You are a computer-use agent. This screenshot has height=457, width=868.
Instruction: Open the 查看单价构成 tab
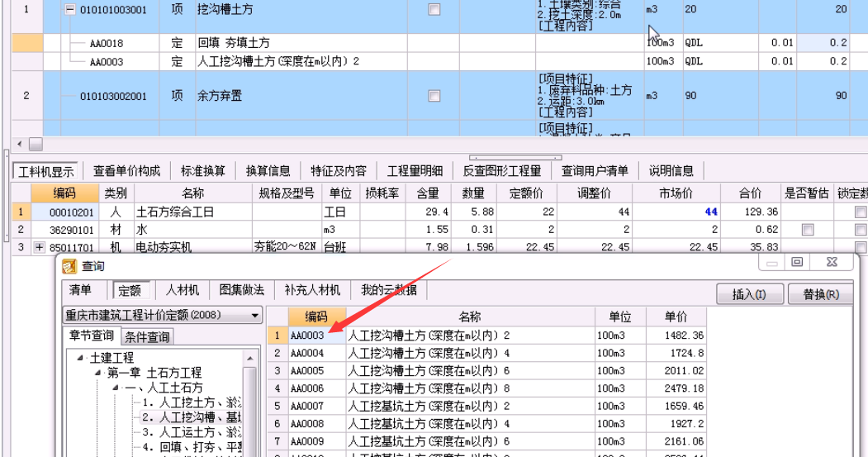click(x=126, y=171)
